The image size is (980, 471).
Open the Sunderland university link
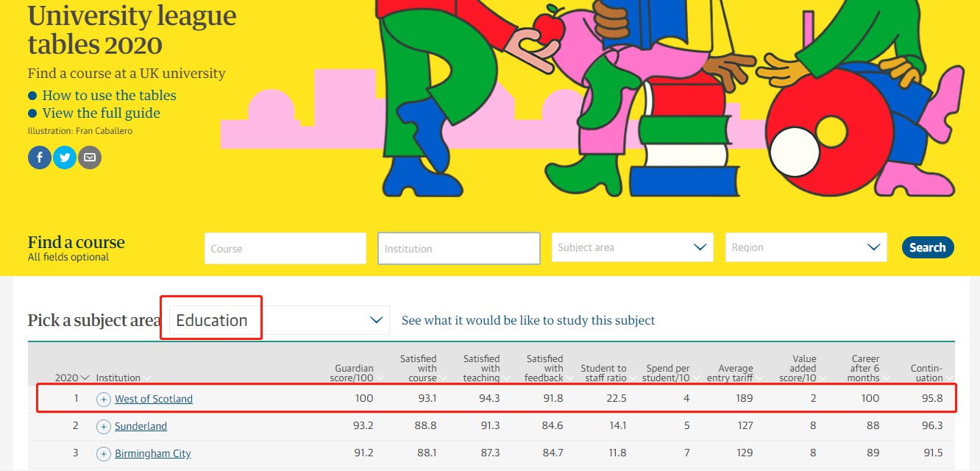point(141,426)
